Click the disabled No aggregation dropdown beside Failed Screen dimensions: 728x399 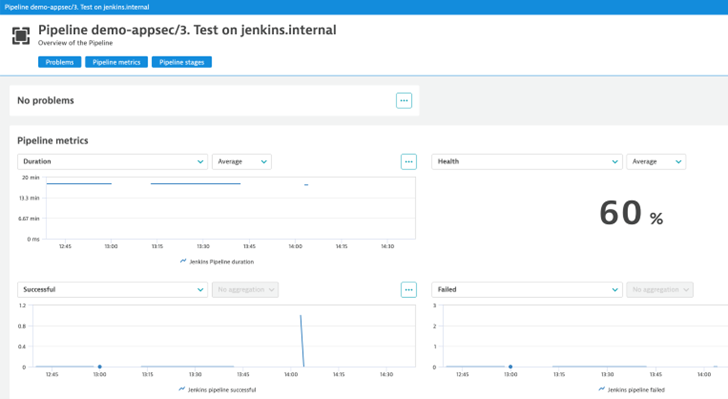coord(660,289)
